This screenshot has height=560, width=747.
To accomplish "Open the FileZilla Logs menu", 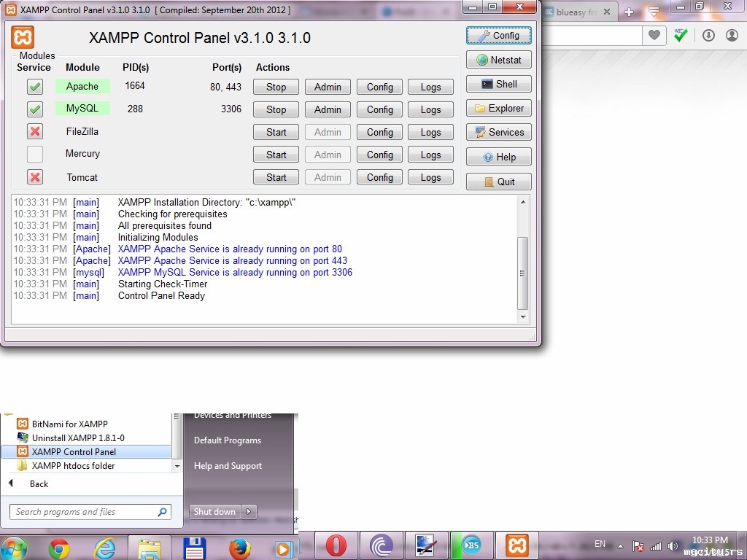I will click(x=430, y=132).
